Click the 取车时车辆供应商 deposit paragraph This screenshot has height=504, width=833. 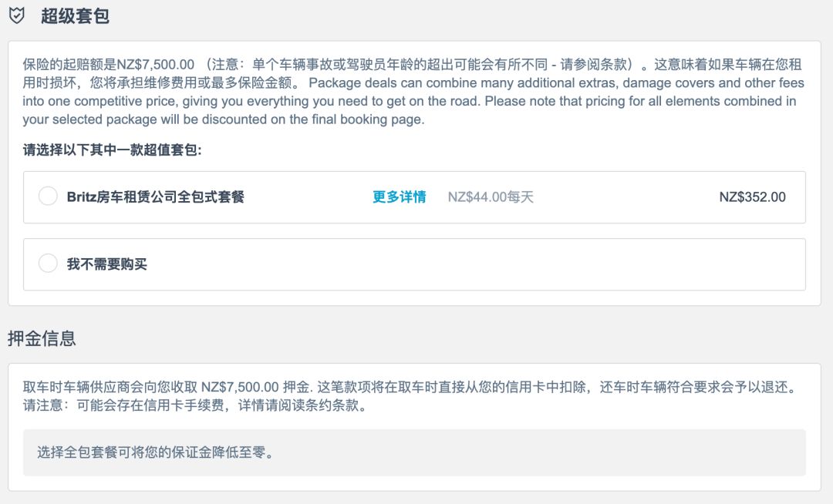410,396
